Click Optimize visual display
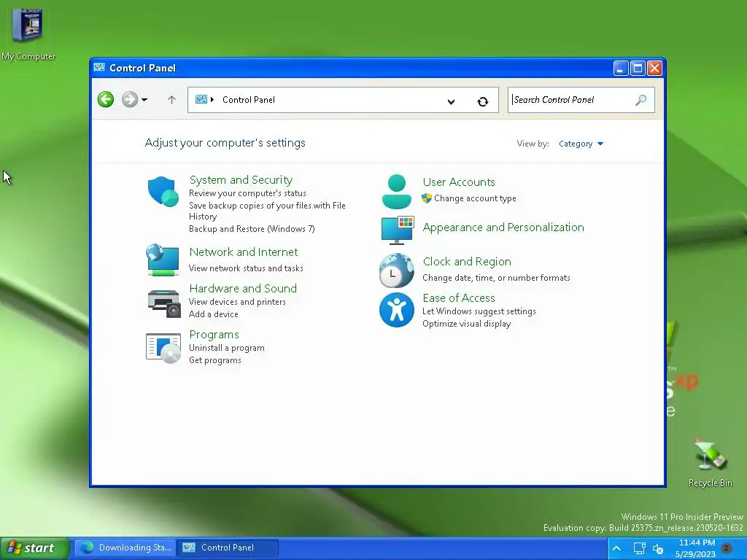 (466, 324)
